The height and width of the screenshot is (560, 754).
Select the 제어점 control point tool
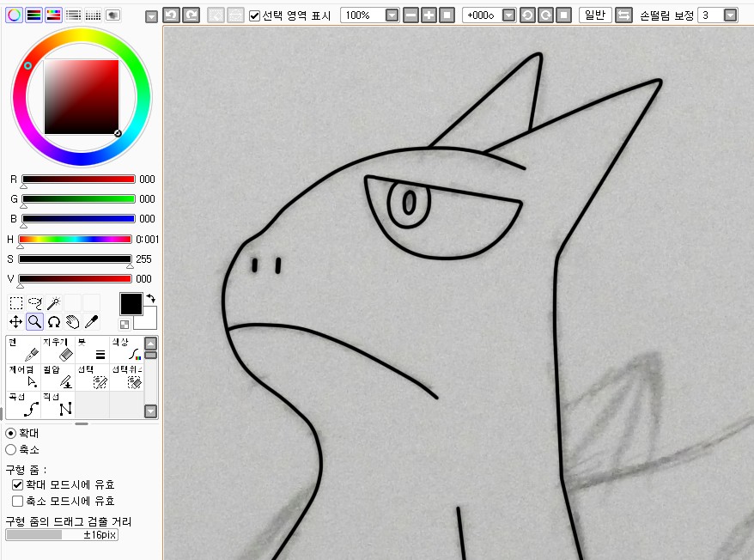(23, 377)
